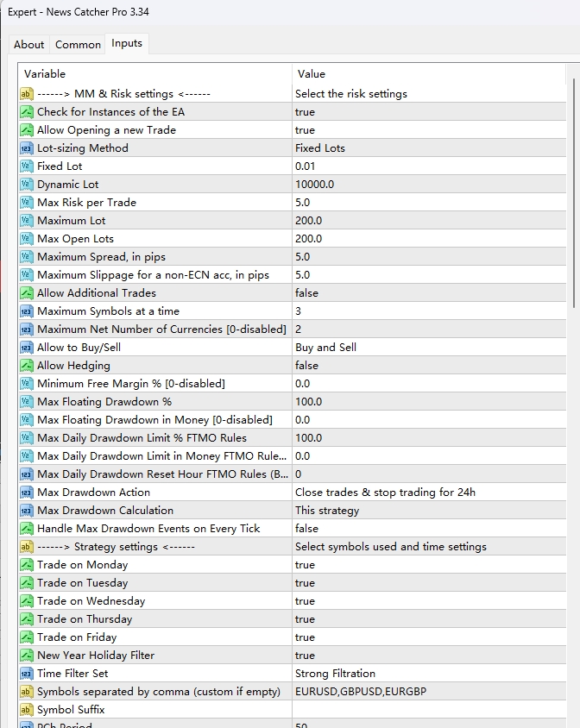Click the integer icon beside Time Filter Set
The image size is (580, 728).
click(27, 673)
